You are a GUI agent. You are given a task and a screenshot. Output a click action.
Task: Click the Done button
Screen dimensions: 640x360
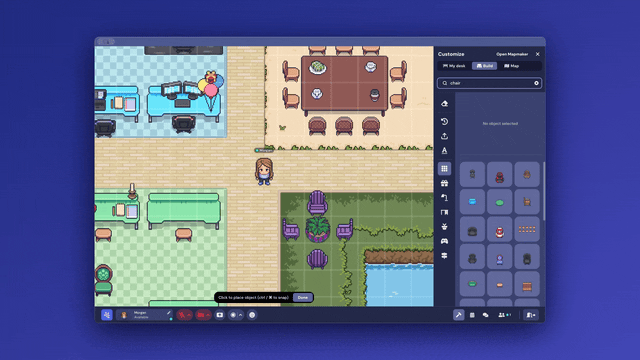303,298
